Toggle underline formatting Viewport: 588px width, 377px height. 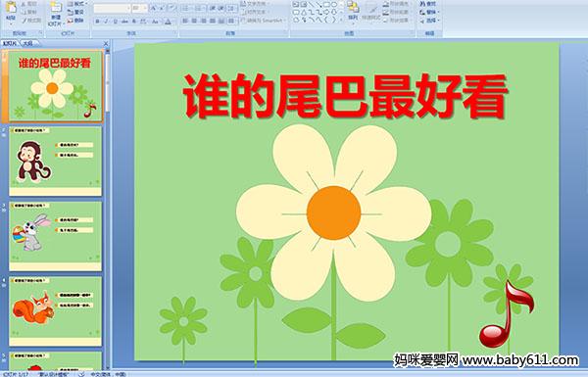click(x=115, y=22)
